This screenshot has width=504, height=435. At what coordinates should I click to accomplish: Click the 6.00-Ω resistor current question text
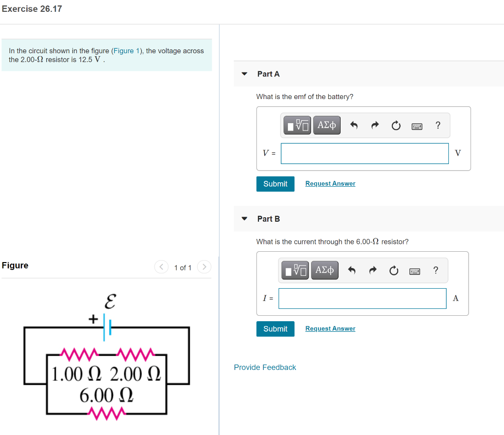[332, 241]
